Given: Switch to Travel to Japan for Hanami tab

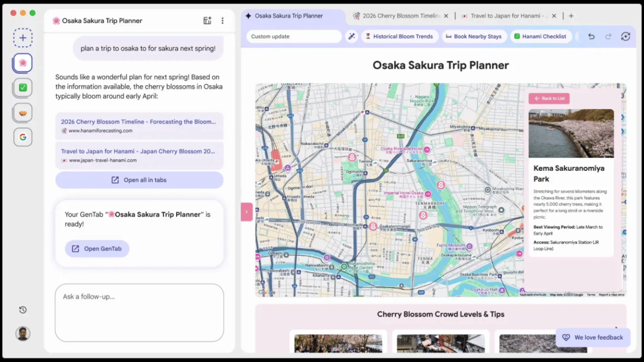Looking at the screenshot, I should [x=508, y=16].
